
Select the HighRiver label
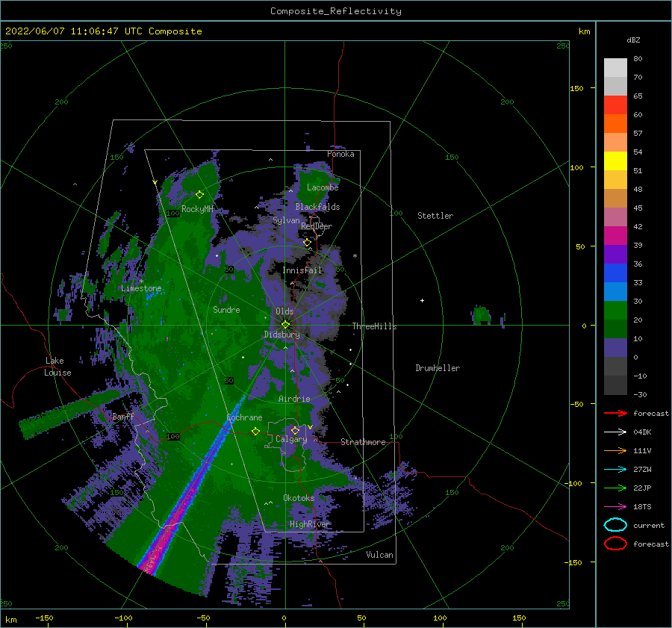(x=309, y=524)
